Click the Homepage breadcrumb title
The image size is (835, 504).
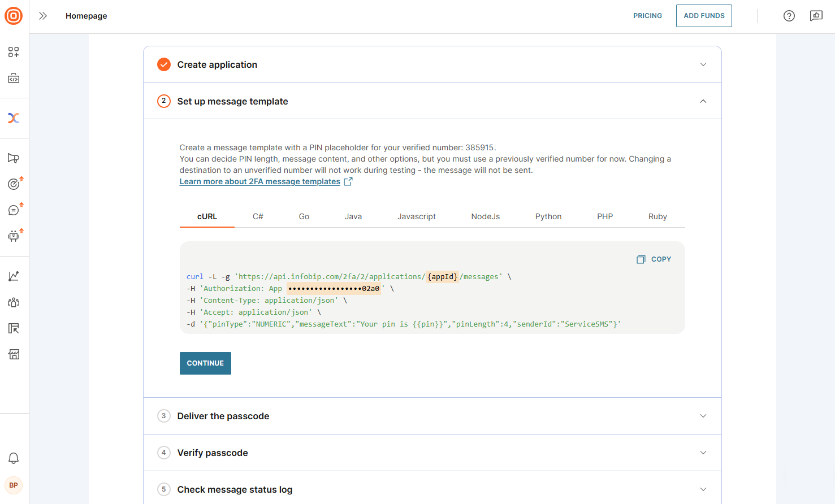[x=86, y=16]
